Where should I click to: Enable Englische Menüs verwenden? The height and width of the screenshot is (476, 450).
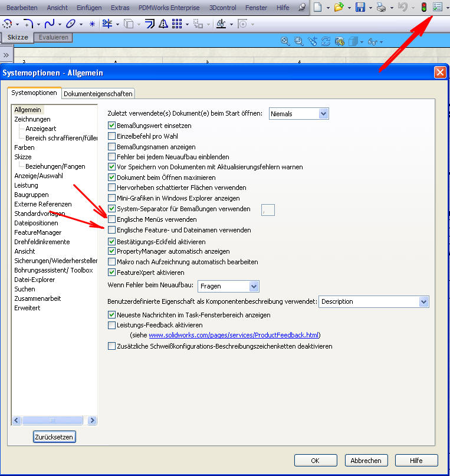click(111, 219)
